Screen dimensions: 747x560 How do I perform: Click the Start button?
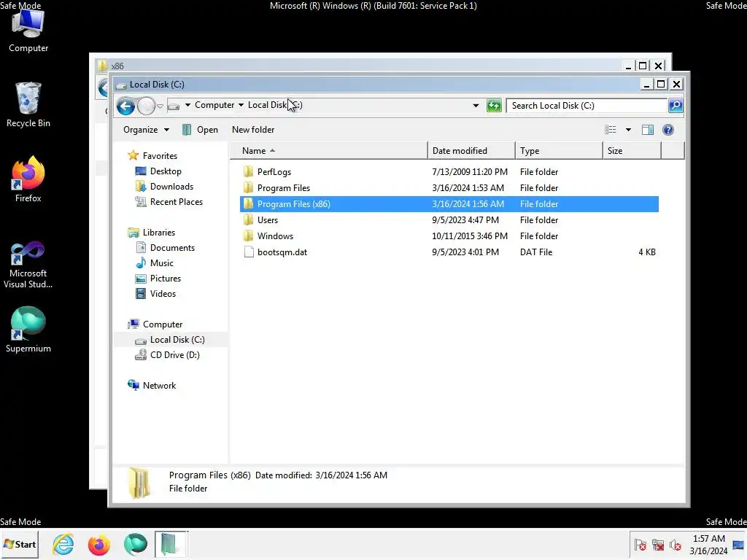pos(20,544)
